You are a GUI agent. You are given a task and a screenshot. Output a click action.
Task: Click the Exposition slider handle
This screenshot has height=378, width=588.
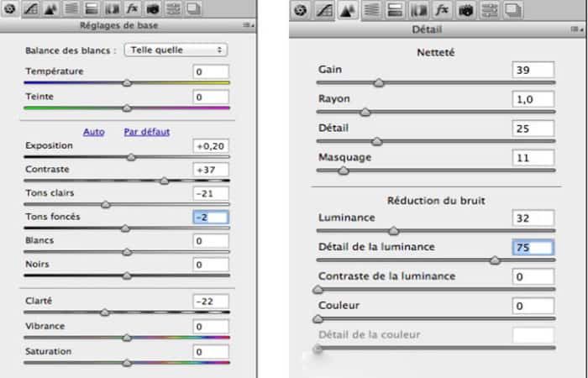point(131,158)
